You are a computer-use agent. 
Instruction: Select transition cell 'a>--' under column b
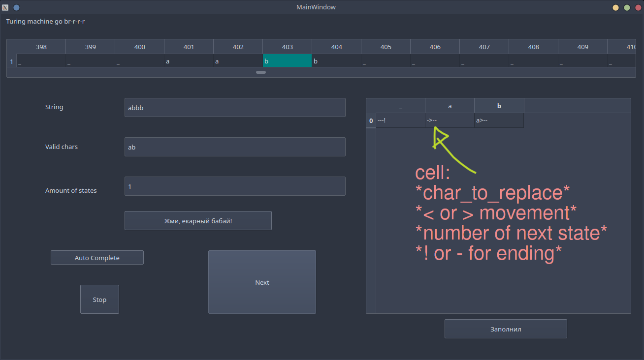(x=499, y=120)
